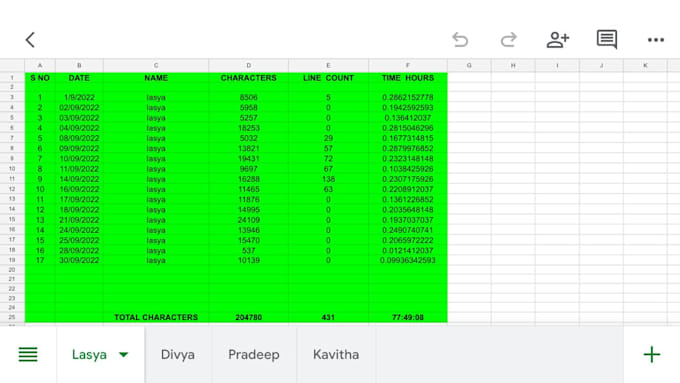Switch to the Pradeep sheet tab
The width and height of the screenshot is (680, 383).
click(x=254, y=354)
